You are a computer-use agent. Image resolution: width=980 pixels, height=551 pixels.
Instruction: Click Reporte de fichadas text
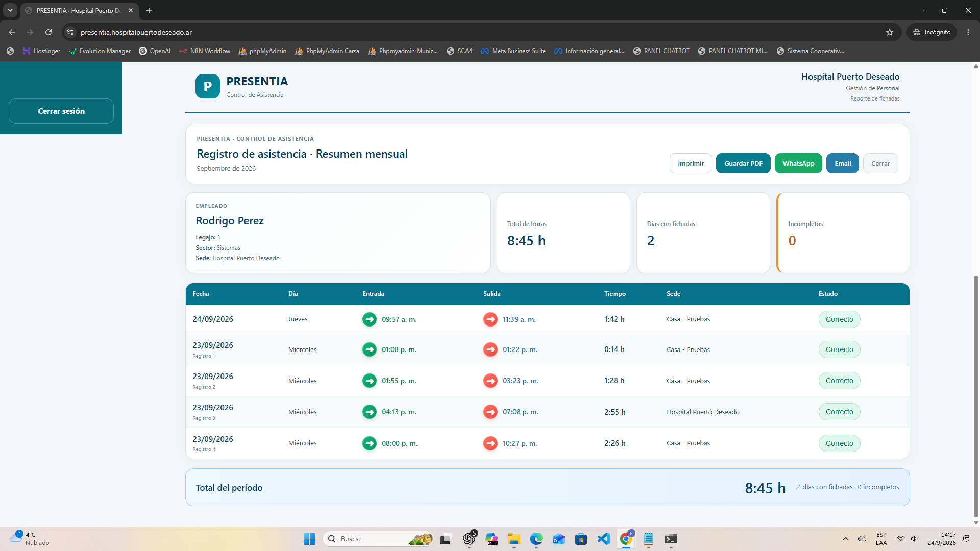tap(875, 98)
